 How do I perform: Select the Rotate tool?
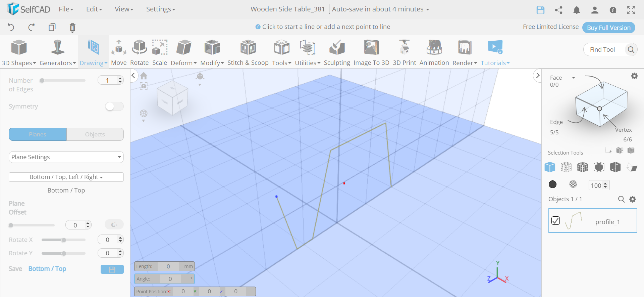click(139, 52)
